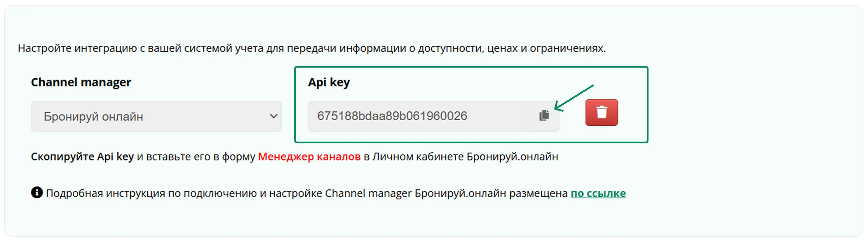Click the и вставьте его в форму text
This screenshot has width=868, height=243.
[196, 156]
